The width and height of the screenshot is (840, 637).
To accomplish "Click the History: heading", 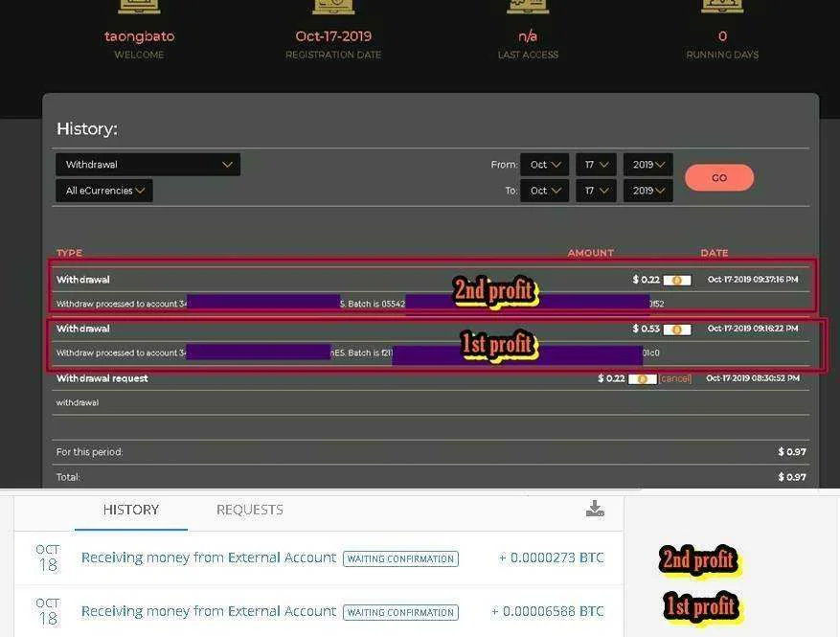I will tap(87, 129).
